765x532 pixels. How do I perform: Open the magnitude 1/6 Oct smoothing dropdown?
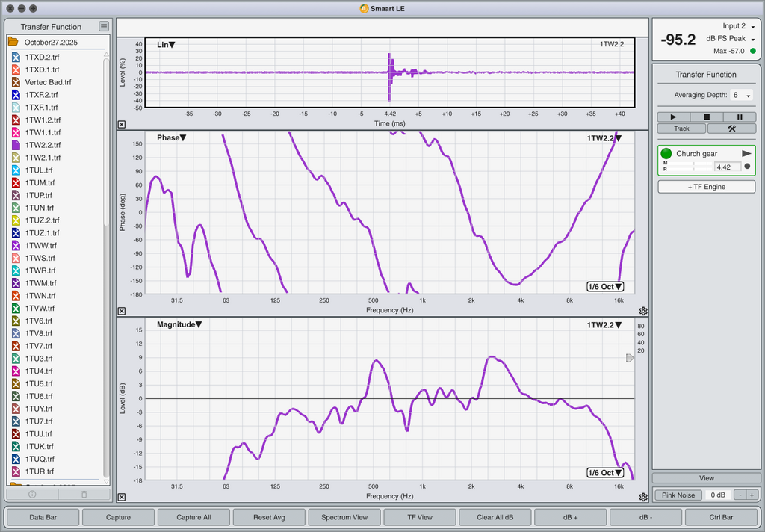[x=604, y=473]
